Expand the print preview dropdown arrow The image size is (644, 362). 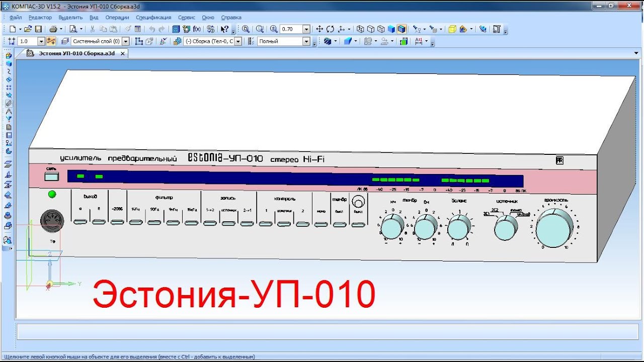click(x=82, y=29)
